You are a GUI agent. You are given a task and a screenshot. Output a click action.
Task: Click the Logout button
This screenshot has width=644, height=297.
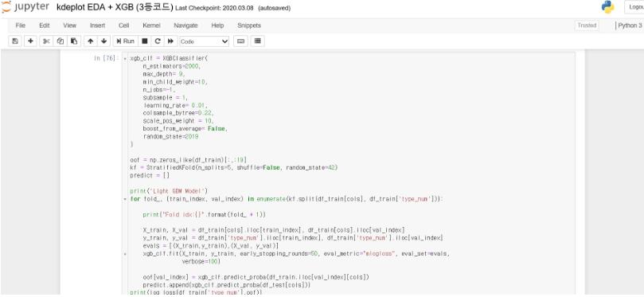634,7
